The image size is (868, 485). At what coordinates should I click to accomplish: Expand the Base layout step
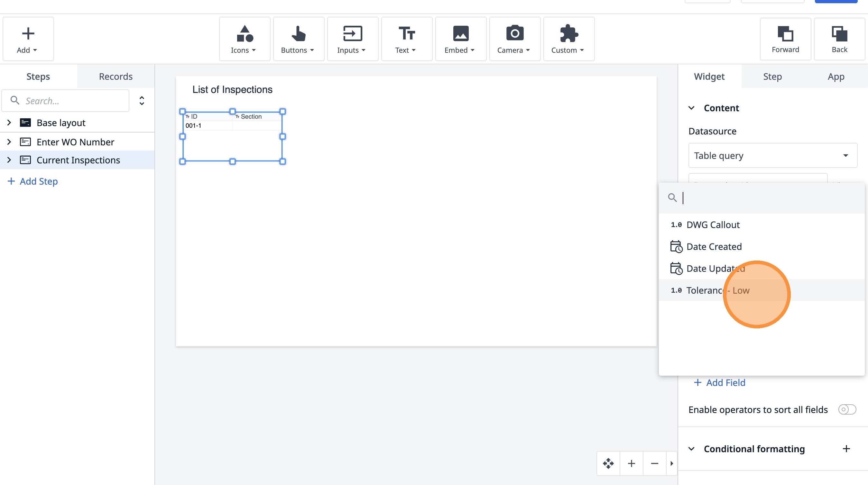[9, 123]
